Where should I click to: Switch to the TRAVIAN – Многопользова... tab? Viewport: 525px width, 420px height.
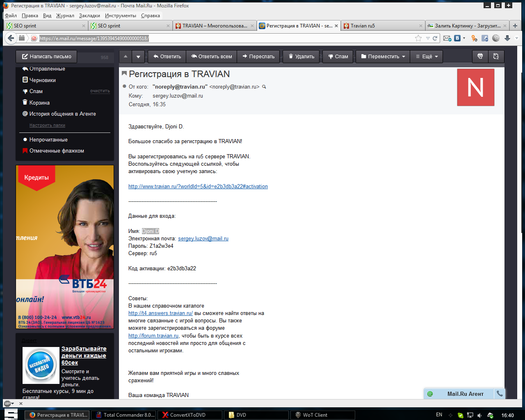coord(215,25)
